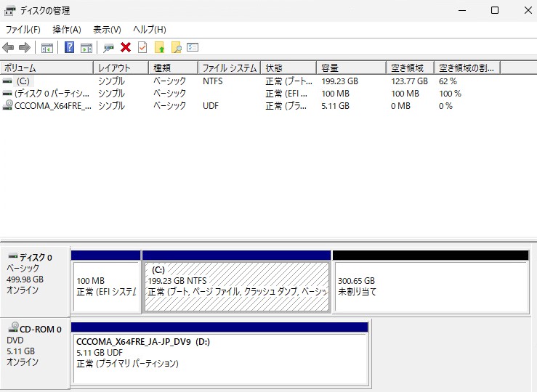The width and height of the screenshot is (537, 392).
Task: Toggle the console tree pane icon
Action: pyautogui.click(x=47, y=47)
